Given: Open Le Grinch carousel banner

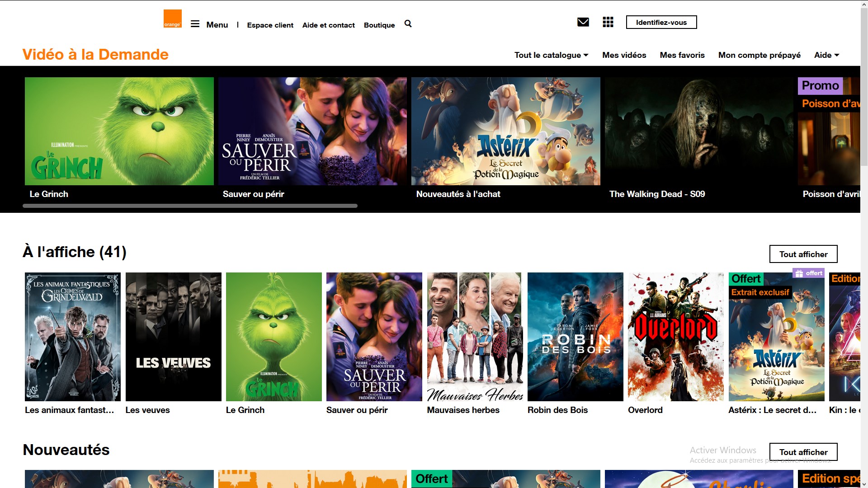Looking at the screenshot, I should pos(119,131).
